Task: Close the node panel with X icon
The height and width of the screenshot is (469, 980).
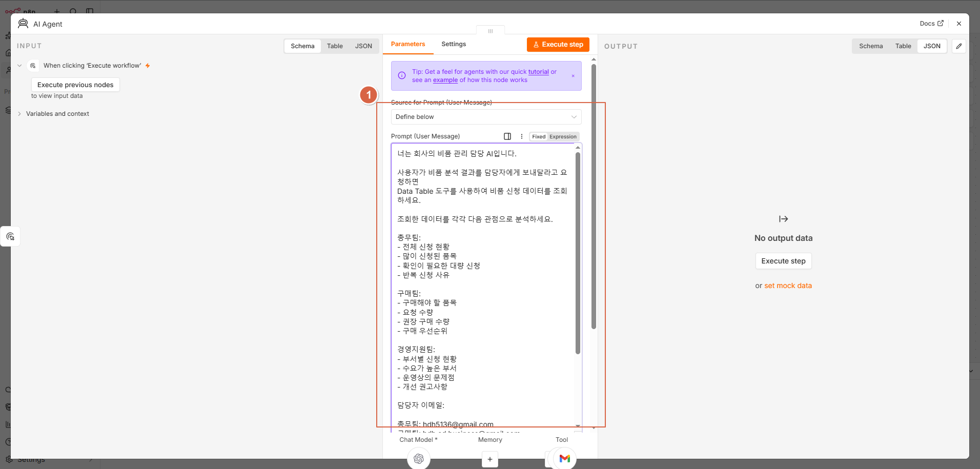Action: point(959,24)
